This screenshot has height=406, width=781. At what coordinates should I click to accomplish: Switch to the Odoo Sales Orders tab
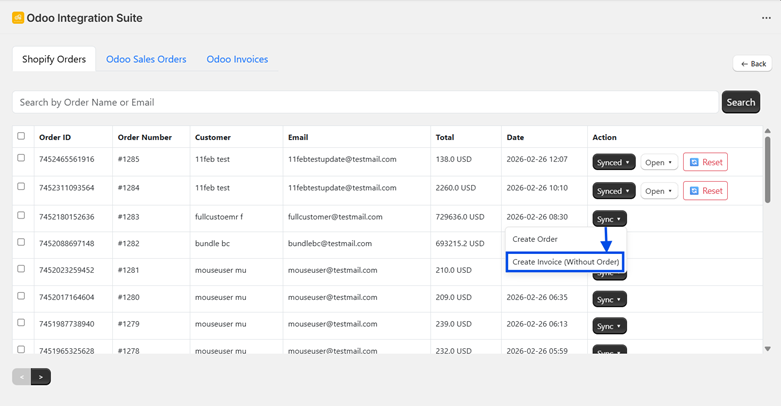click(x=146, y=59)
